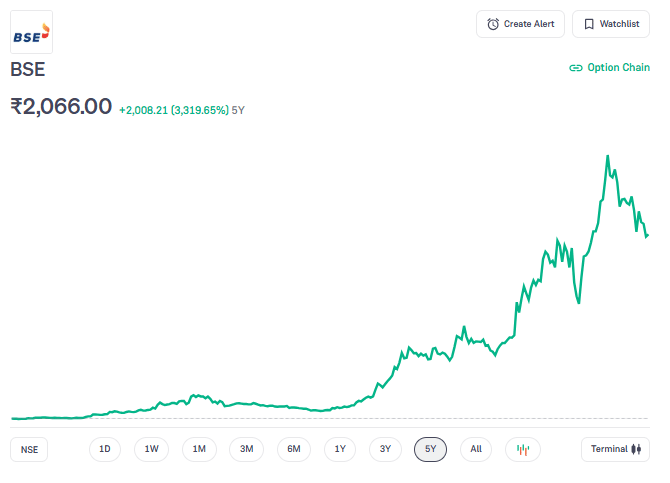Select the 3M time range
Viewport: 670px width, 483px height.
(246, 449)
